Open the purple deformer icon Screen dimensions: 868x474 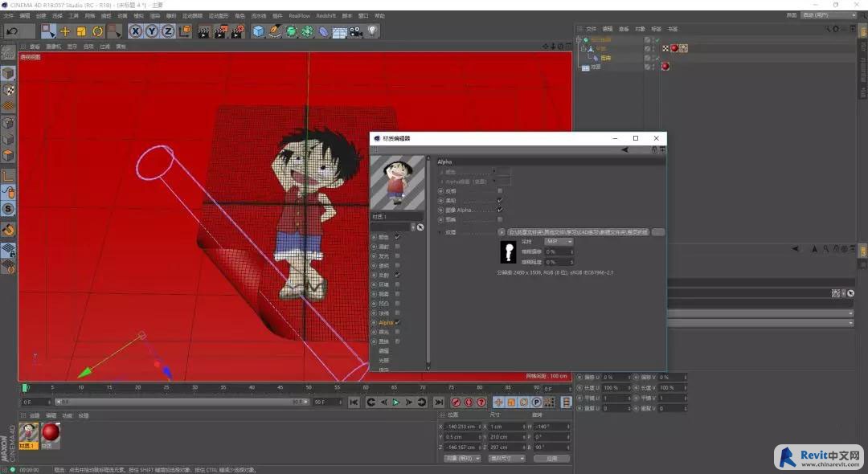pyautogui.click(x=323, y=31)
